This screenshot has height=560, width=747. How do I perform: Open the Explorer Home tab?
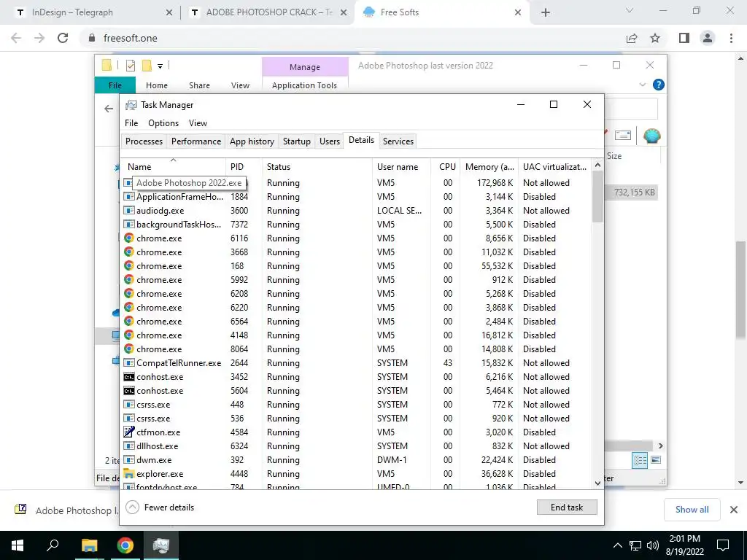[157, 85]
